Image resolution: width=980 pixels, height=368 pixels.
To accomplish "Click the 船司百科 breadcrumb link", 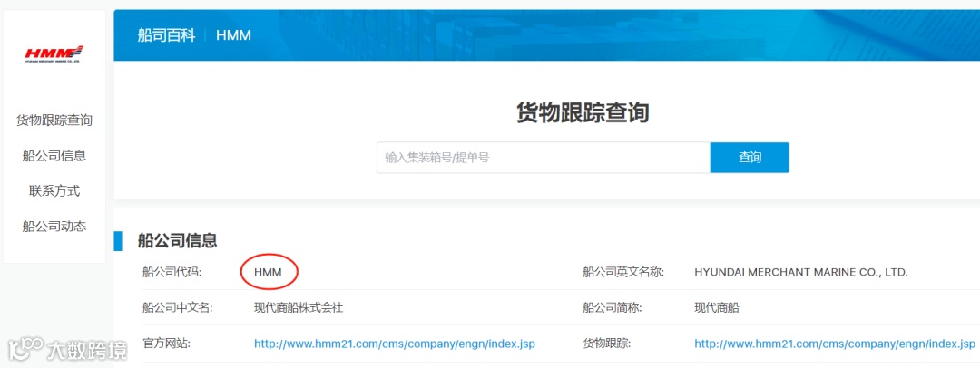I will (x=166, y=35).
